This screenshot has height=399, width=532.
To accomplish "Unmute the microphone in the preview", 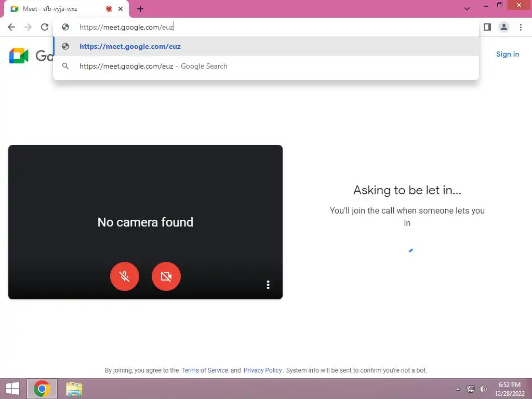I will pyautogui.click(x=125, y=276).
